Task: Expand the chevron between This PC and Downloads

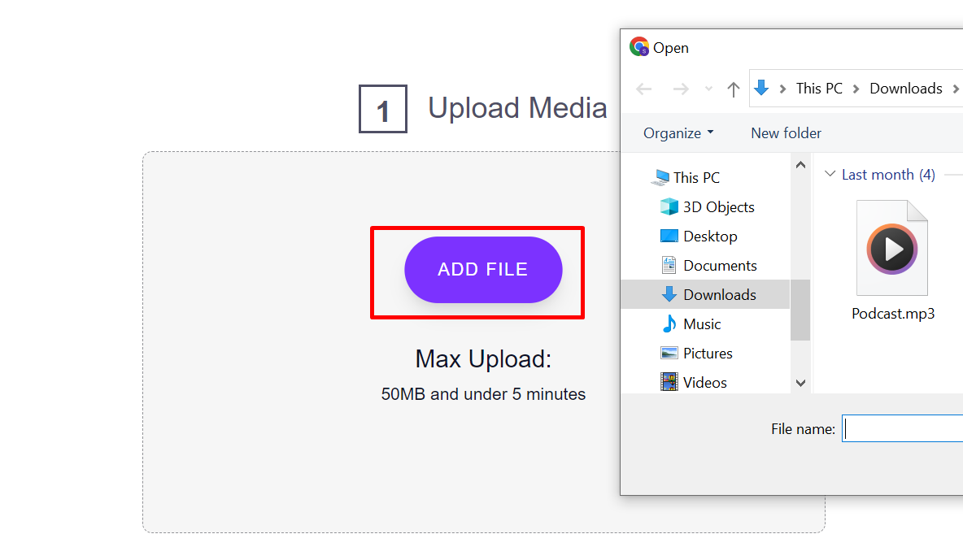Action: tap(856, 89)
